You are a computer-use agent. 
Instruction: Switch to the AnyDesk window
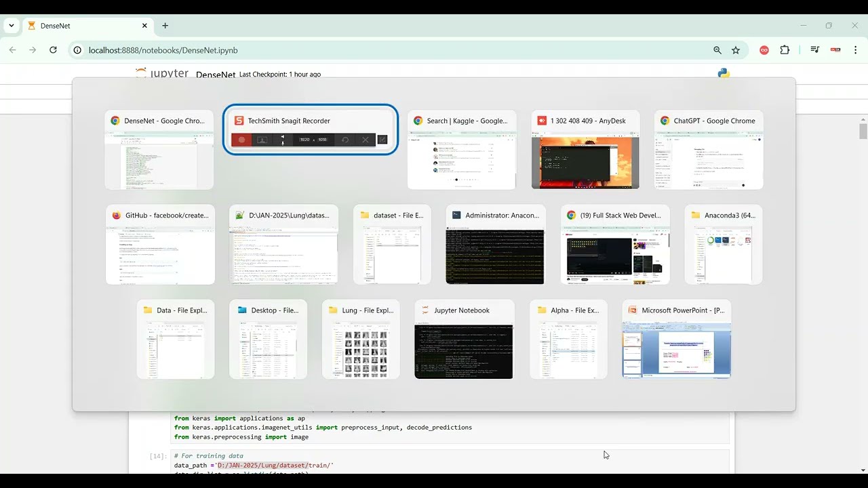(x=585, y=150)
